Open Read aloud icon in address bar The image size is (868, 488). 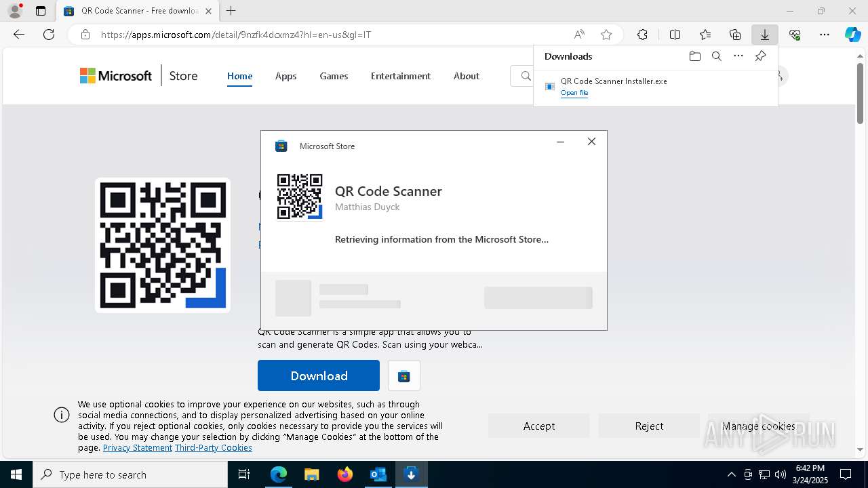coord(579,35)
